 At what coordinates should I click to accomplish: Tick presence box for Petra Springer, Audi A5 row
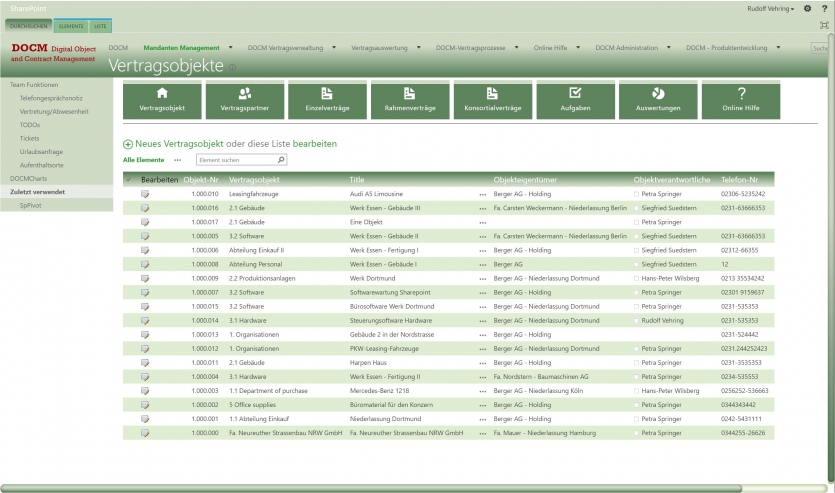(636, 194)
